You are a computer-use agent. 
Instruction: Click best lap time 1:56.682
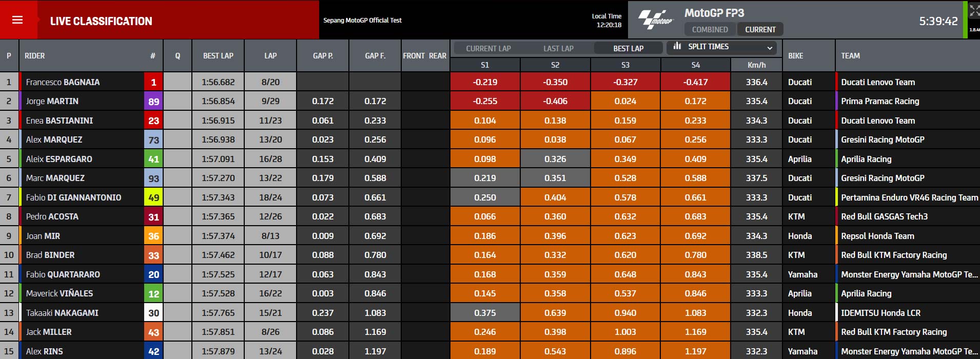click(x=218, y=82)
